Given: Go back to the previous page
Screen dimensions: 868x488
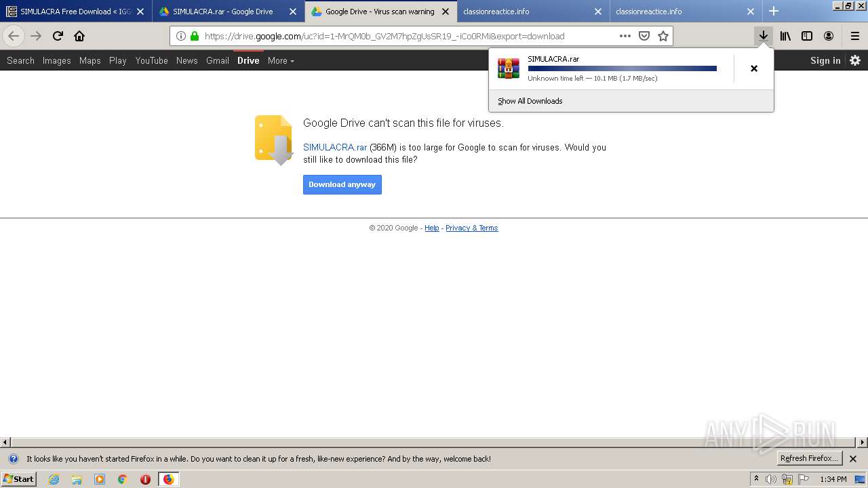Looking at the screenshot, I should pyautogui.click(x=14, y=36).
